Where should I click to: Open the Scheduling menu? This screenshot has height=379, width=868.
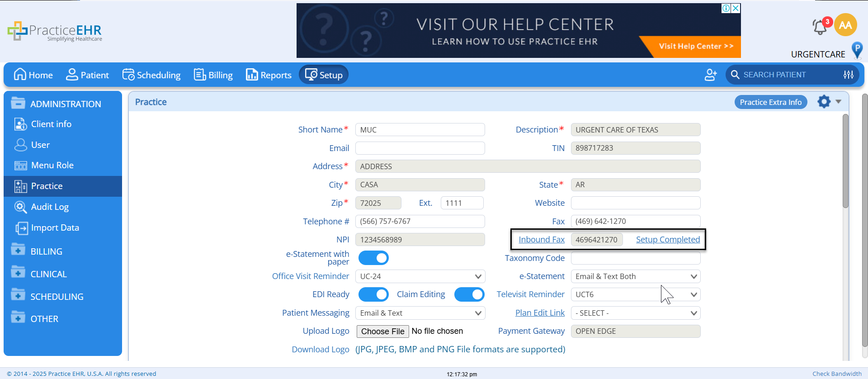(151, 75)
